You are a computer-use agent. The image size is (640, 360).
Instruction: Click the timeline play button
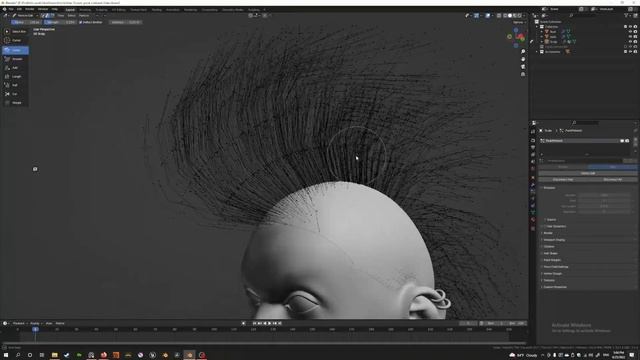(x=269, y=323)
